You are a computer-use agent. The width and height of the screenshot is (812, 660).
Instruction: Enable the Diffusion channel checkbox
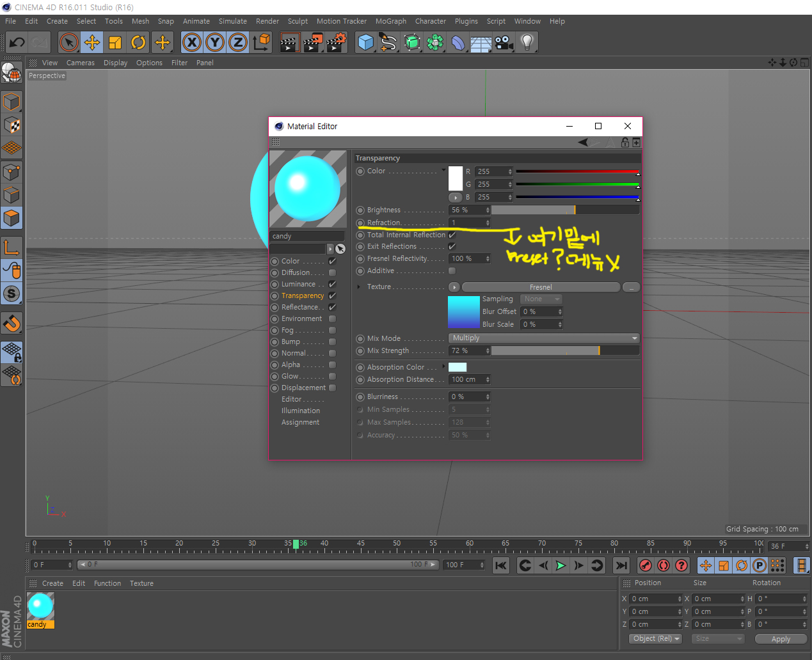pyautogui.click(x=332, y=272)
